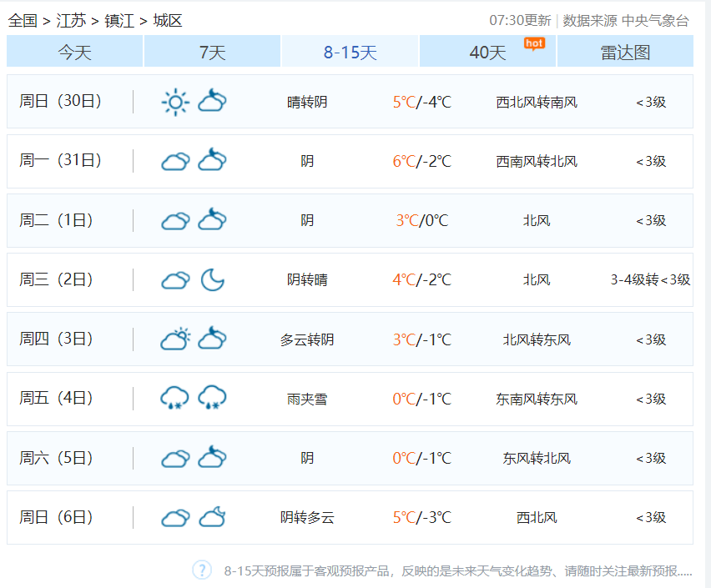Click the daytime overcast icon for 周二 1日
The image size is (711, 588).
(175, 221)
